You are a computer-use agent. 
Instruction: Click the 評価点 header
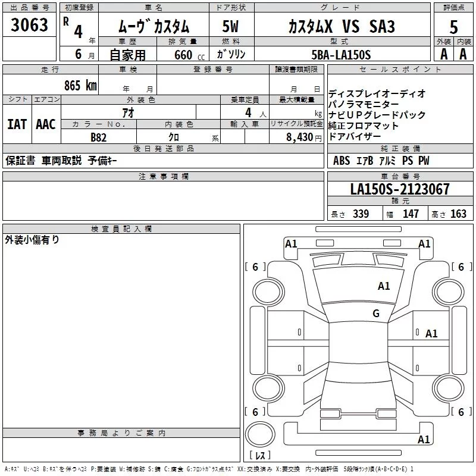[453, 8]
